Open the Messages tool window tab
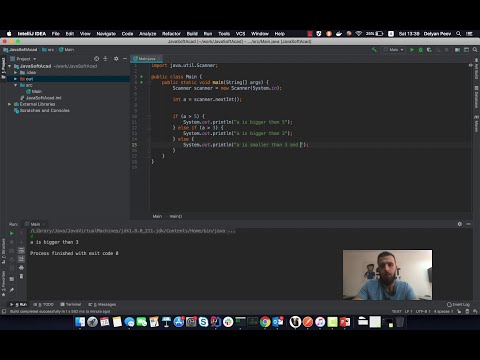Viewport: 480px width, 360px height. (102, 304)
